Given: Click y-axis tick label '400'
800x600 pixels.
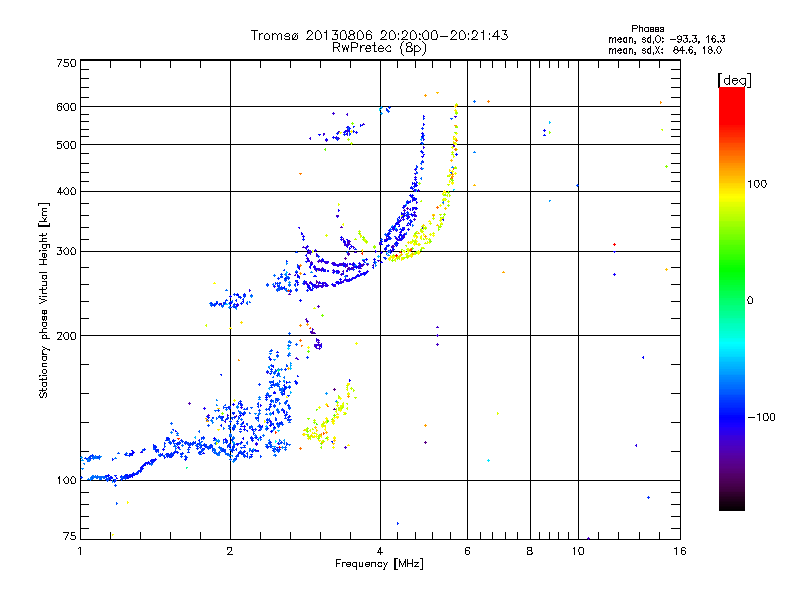Looking at the screenshot, I should point(66,191).
